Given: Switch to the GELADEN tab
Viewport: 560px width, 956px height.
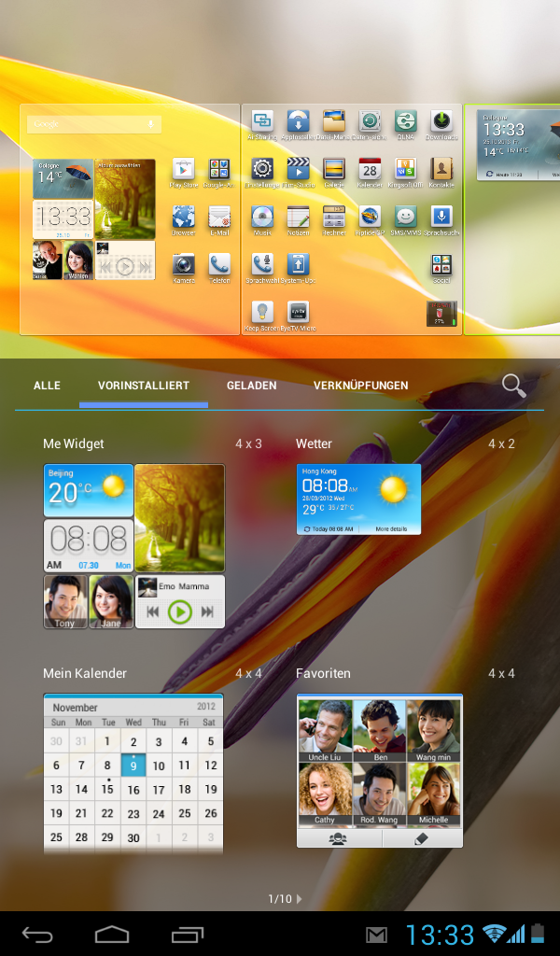Looking at the screenshot, I should [251, 386].
